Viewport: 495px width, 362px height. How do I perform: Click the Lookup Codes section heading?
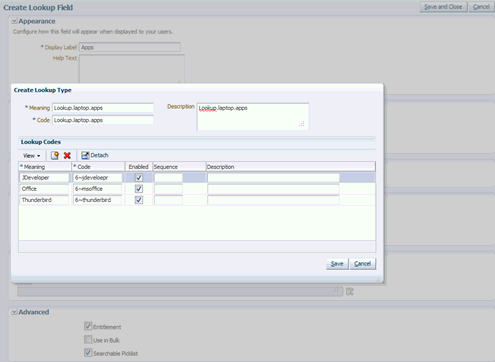[x=41, y=142]
